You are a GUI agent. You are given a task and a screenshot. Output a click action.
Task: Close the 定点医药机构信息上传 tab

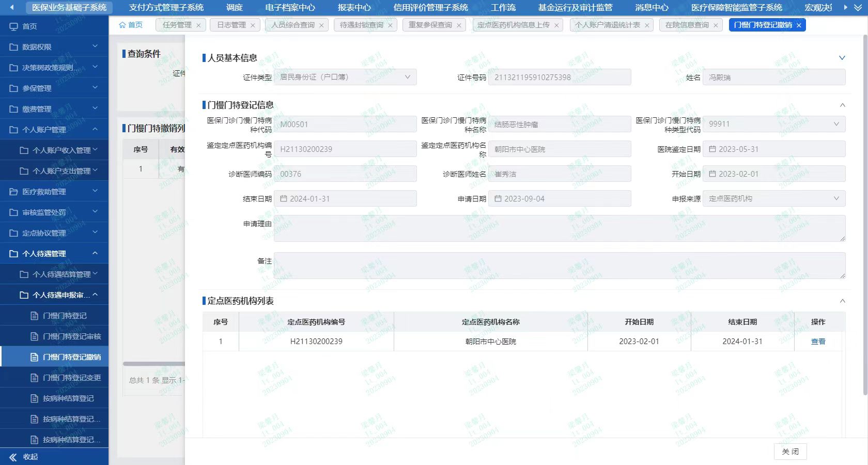pyautogui.click(x=556, y=25)
